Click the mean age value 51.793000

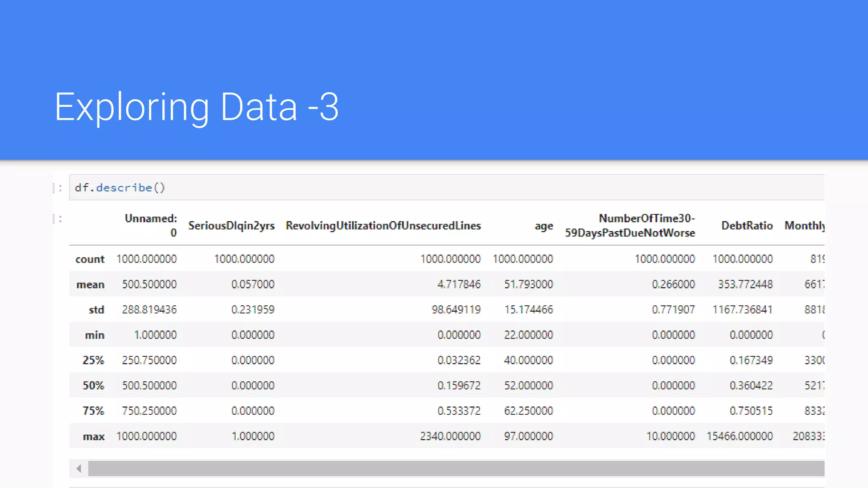[529, 284]
